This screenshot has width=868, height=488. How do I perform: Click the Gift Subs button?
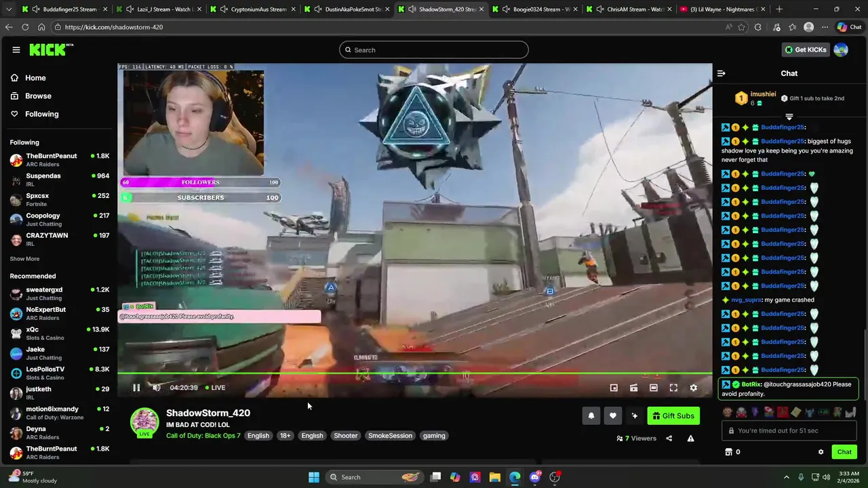coord(673,416)
